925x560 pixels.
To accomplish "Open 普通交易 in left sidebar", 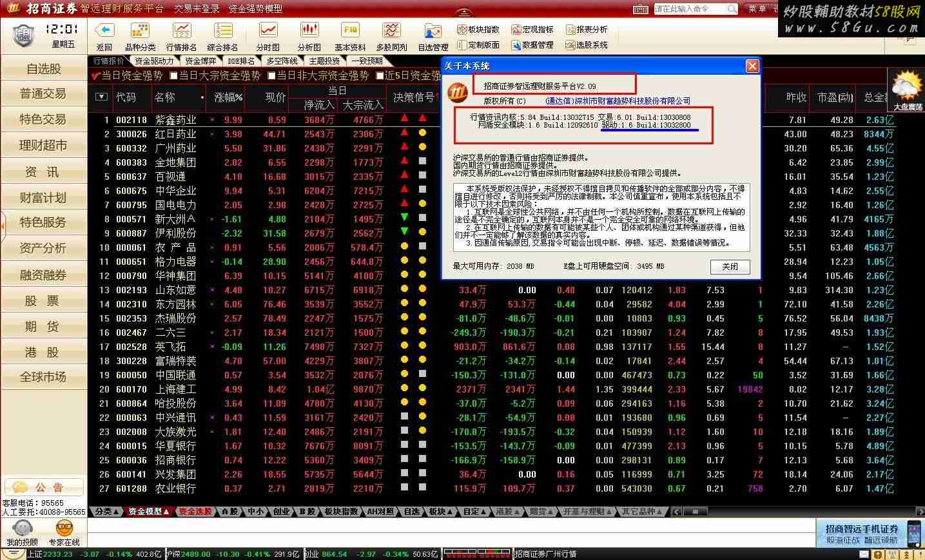I will coord(43,93).
